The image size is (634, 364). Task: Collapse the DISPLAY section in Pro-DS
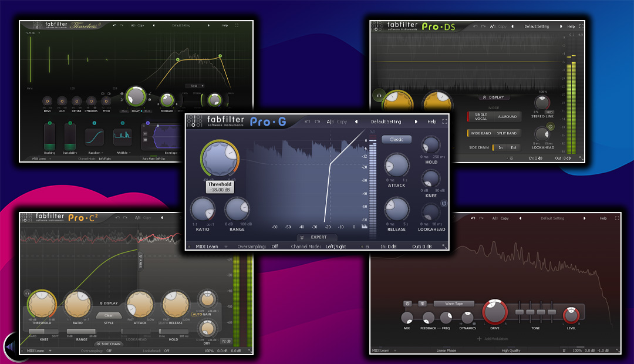coord(494,97)
